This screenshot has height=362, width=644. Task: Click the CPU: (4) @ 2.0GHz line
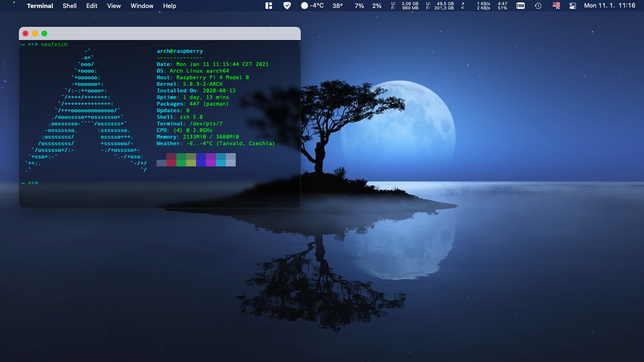[x=185, y=130]
